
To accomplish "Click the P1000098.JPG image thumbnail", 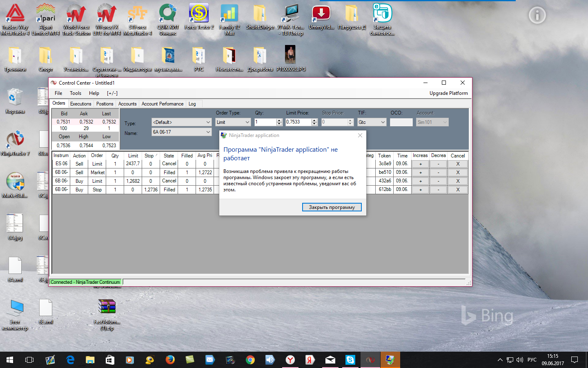I will [x=291, y=58].
